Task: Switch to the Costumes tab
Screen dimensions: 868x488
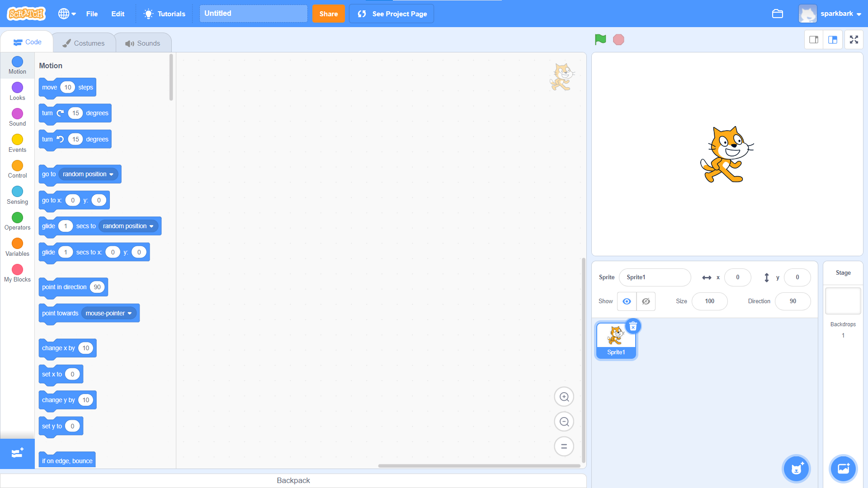Action: point(84,43)
